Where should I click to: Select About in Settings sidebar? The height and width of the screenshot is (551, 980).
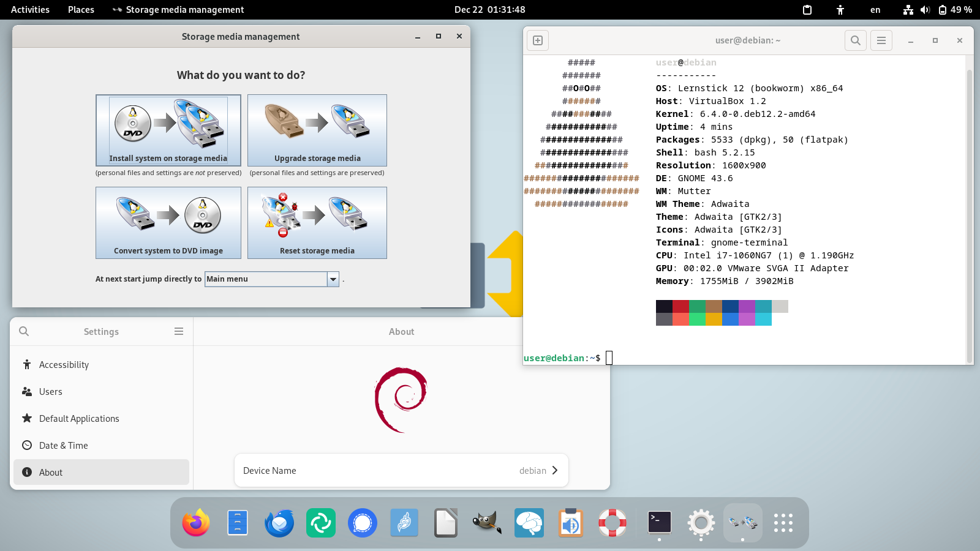tap(101, 473)
